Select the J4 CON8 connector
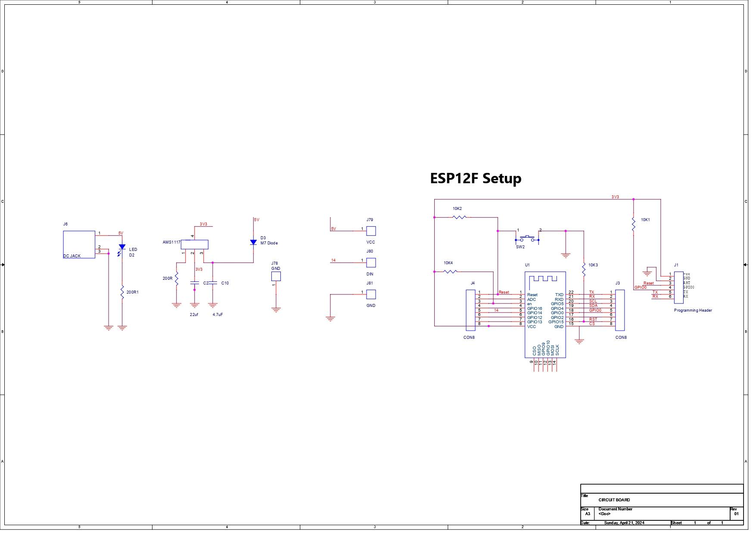Image resolution: width=756 pixels, height=535 pixels. [470, 310]
